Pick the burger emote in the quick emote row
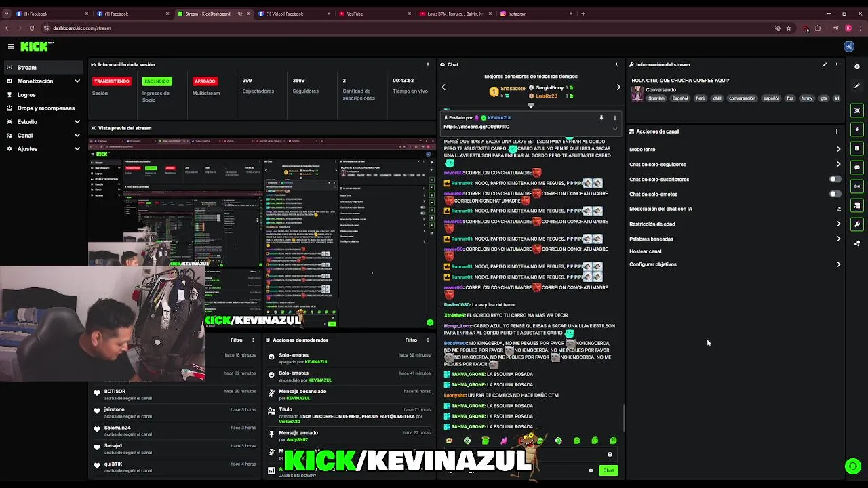This screenshot has height=488, width=868. (449, 441)
